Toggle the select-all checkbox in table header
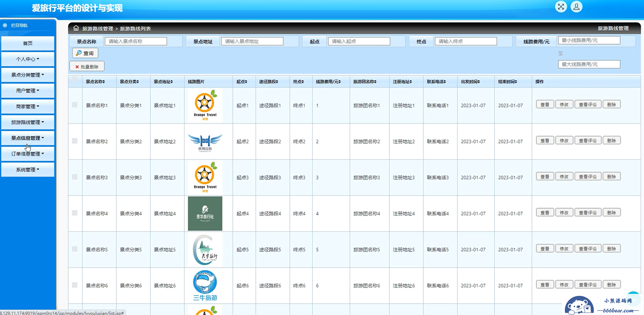Image resolution: width=644 pixels, height=315 pixels. [x=74, y=79]
